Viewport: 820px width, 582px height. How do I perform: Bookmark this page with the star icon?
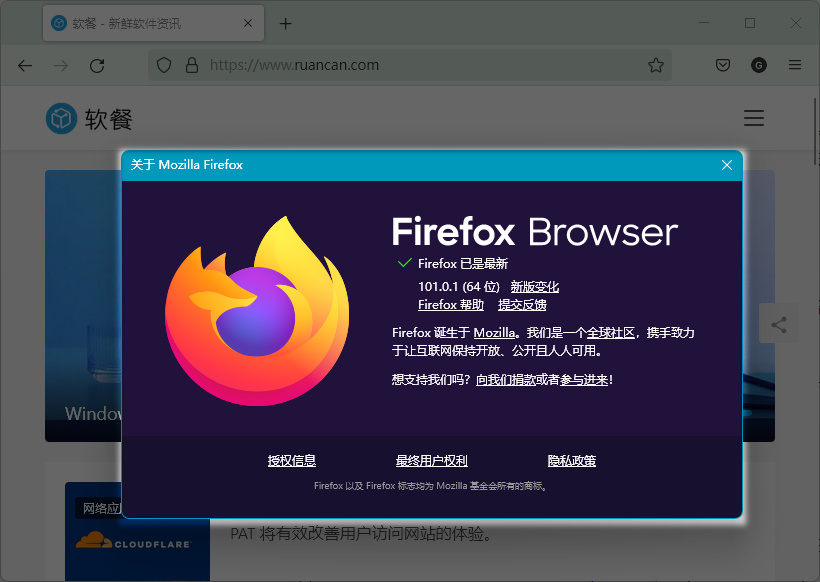point(656,65)
